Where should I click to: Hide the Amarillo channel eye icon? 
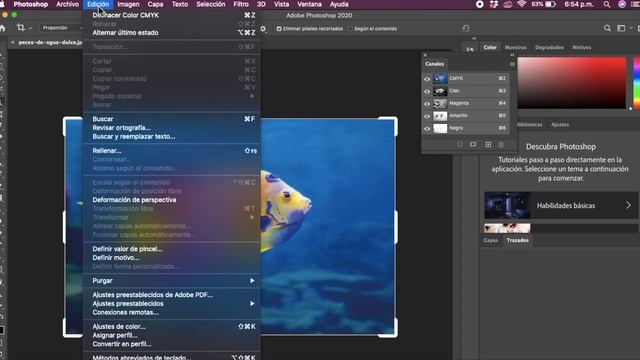[427, 116]
